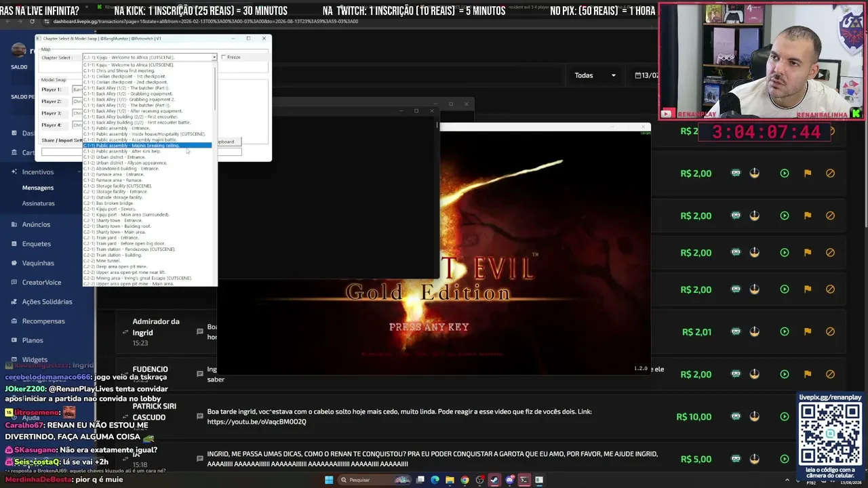The width and height of the screenshot is (868, 488).
Task: Open Recompensas in the sidebar
Action: 43,321
